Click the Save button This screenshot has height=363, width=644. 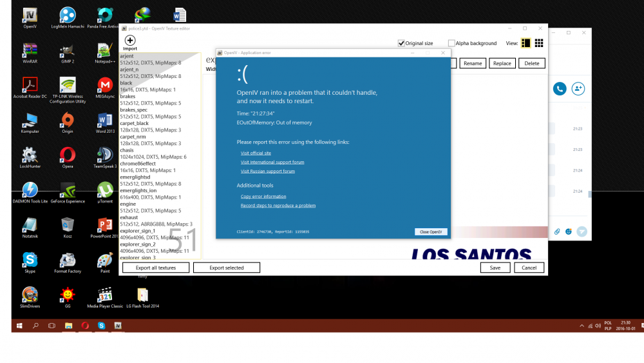[495, 268]
